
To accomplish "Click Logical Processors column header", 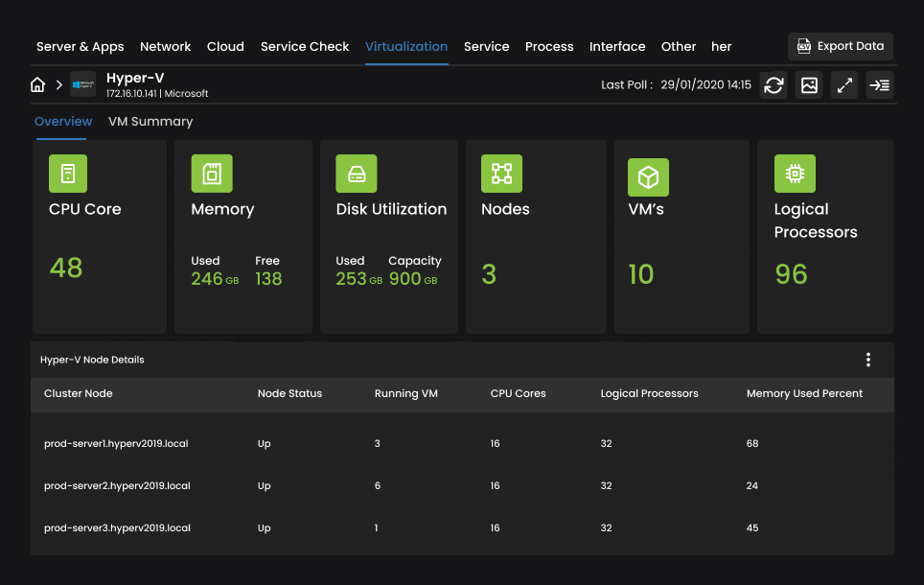I will click(x=650, y=393).
